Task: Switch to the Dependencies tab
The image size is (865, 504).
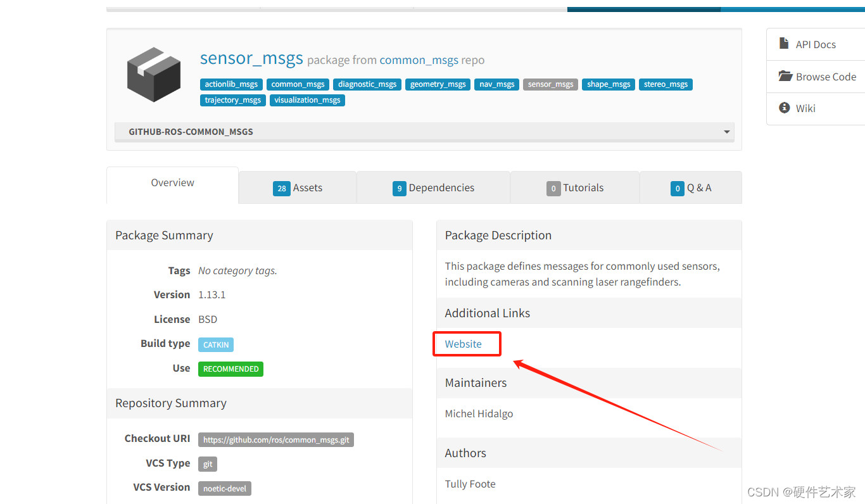Action: coord(433,187)
